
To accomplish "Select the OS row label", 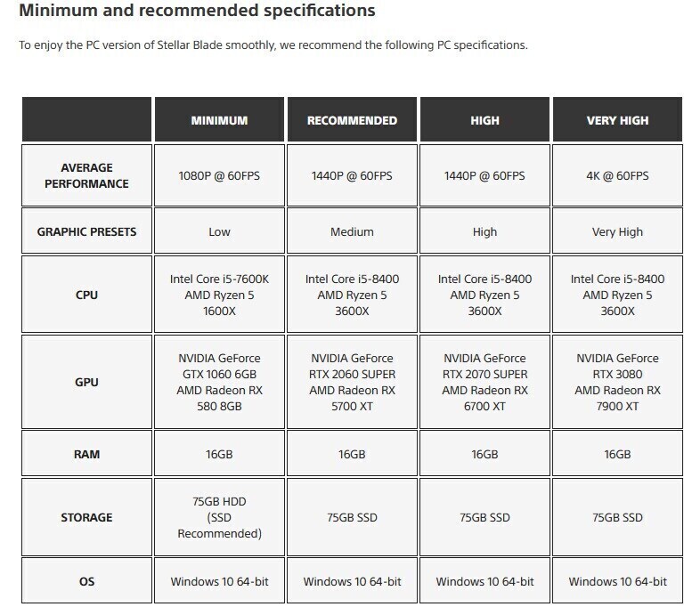I will 86,581.
